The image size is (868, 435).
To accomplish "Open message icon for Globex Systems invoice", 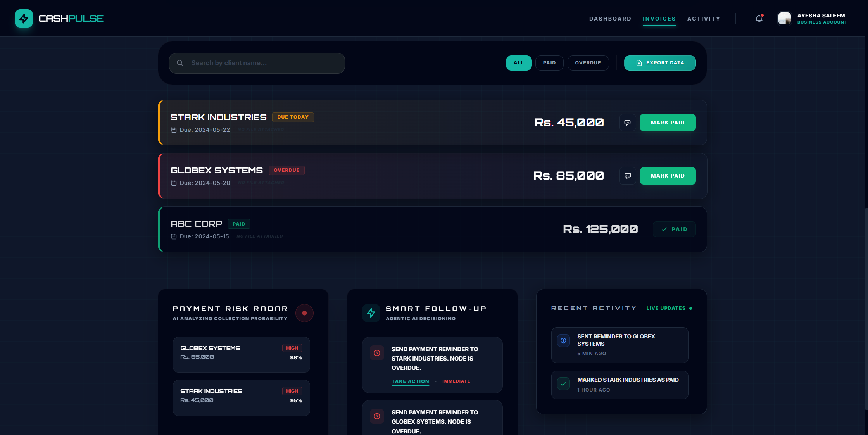I will click(628, 176).
